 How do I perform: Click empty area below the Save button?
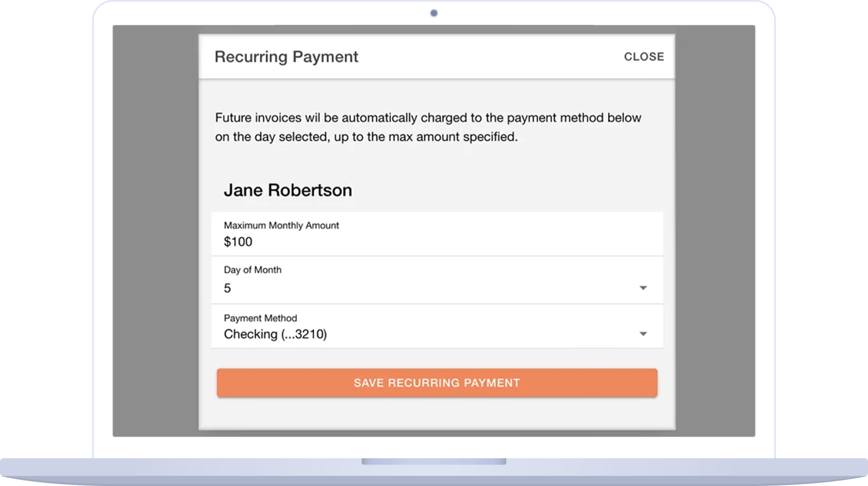[437, 413]
